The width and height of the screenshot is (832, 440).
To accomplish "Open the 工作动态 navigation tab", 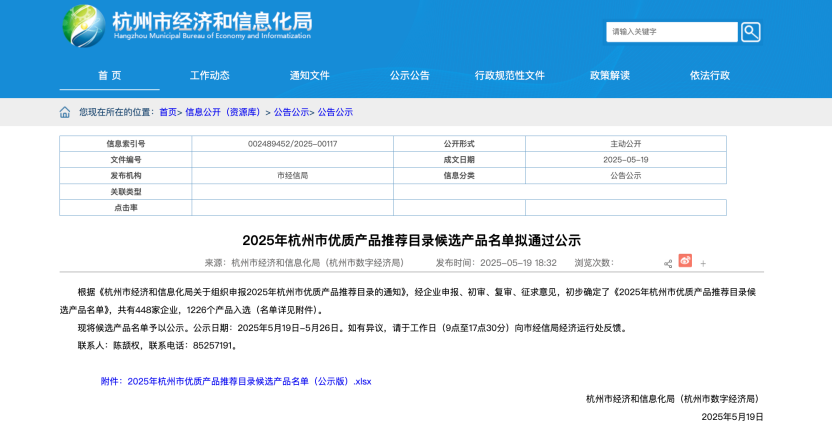I will point(210,75).
